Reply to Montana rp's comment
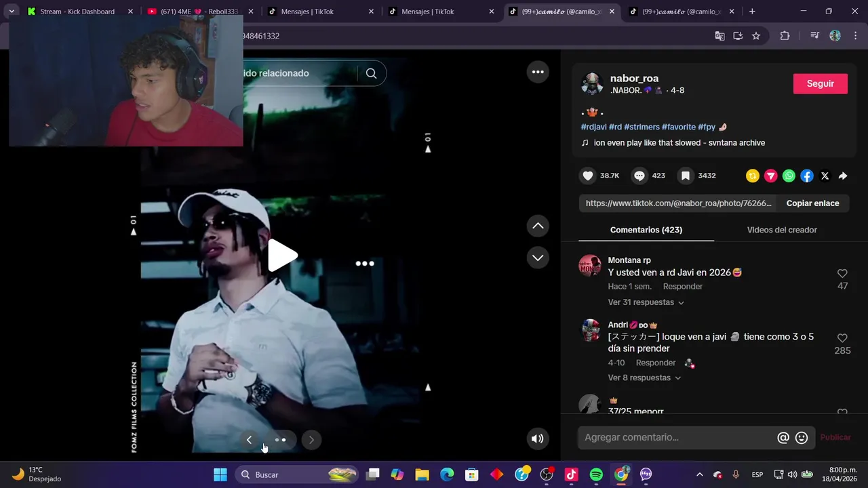The height and width of the screenshot is (488, 868). [x=683, y=287]
